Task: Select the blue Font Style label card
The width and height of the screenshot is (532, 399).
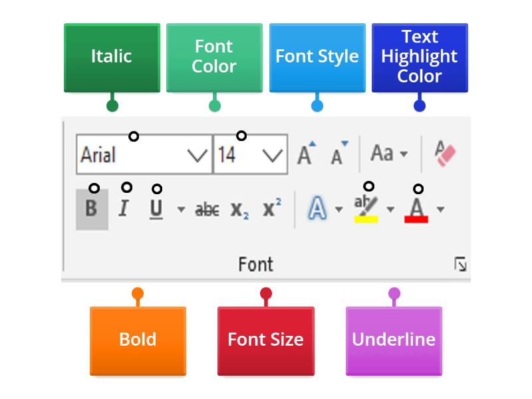Action: [x=317, y=57]
